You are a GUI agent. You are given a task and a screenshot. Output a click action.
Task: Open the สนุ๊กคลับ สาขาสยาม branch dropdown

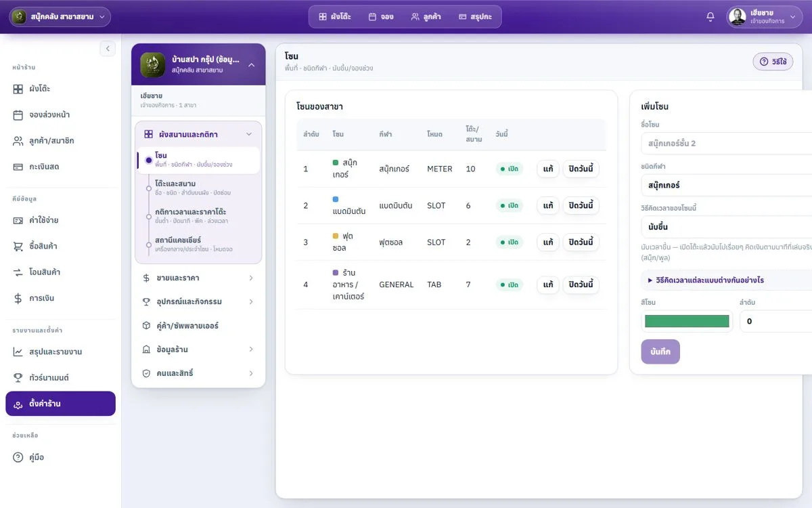tap(60, 16)
